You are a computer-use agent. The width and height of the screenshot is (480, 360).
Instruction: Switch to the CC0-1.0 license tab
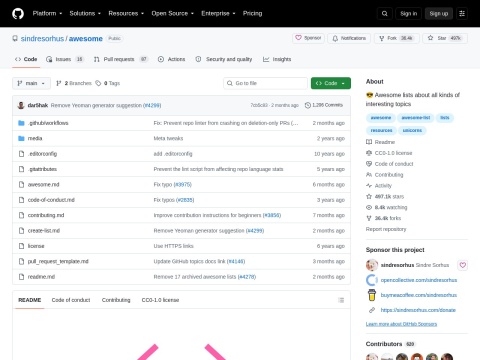(x=160, y=300)
